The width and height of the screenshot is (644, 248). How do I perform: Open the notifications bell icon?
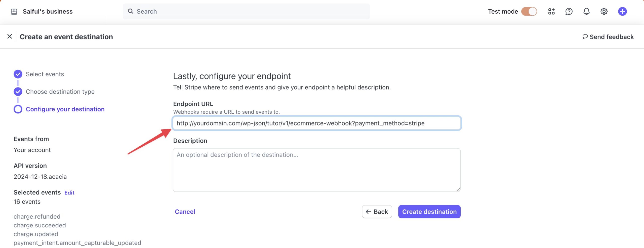click(x=586, y=11)
